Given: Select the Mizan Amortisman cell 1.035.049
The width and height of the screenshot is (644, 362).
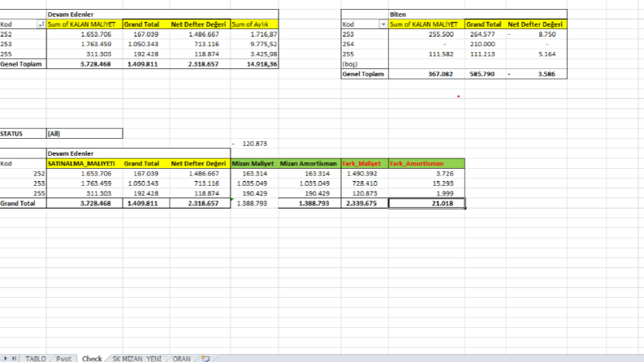Looking at the screenshot, I should [x=309, y=183].
